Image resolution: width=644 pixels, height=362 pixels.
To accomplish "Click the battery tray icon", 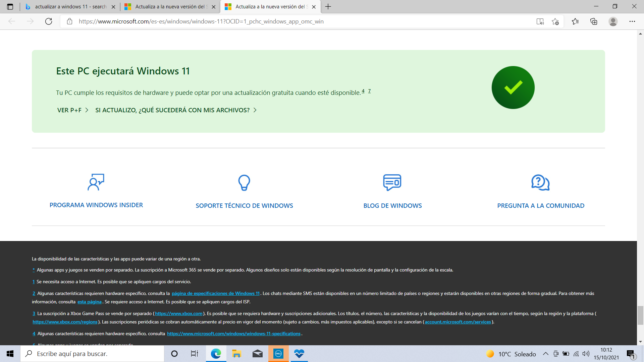I will pyautogui.click(x=566, y=354).
